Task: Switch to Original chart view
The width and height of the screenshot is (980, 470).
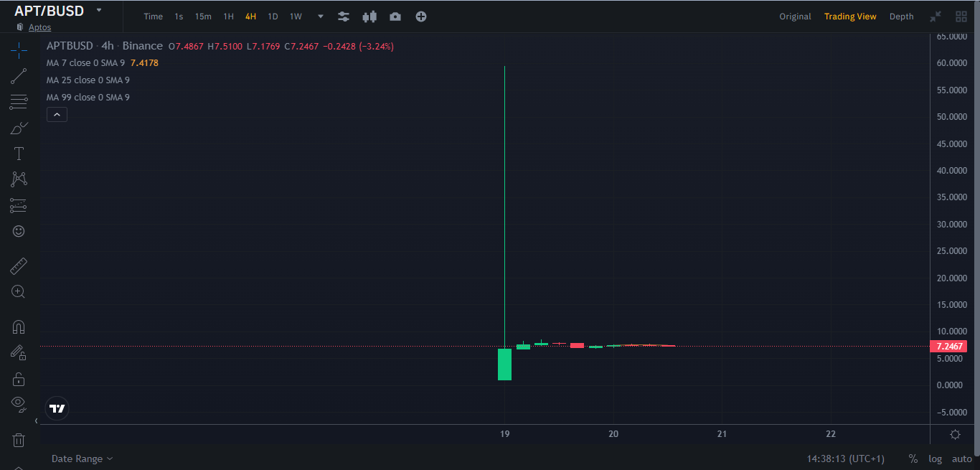Action: click(x=795, y=17)
